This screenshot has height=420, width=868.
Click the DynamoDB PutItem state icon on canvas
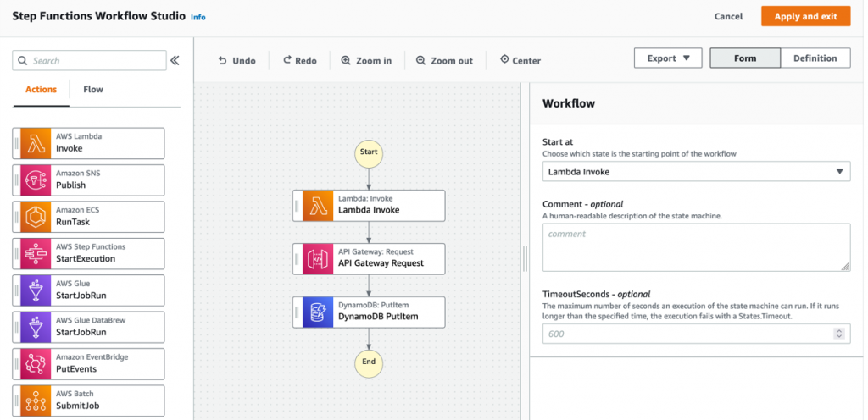click(x=318, y=312)
